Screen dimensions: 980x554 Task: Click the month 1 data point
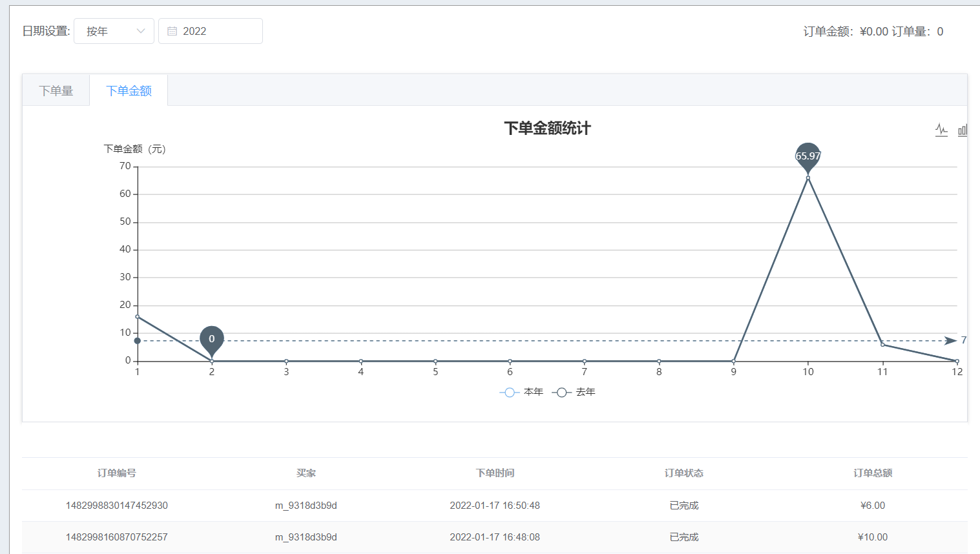point(138,316)
